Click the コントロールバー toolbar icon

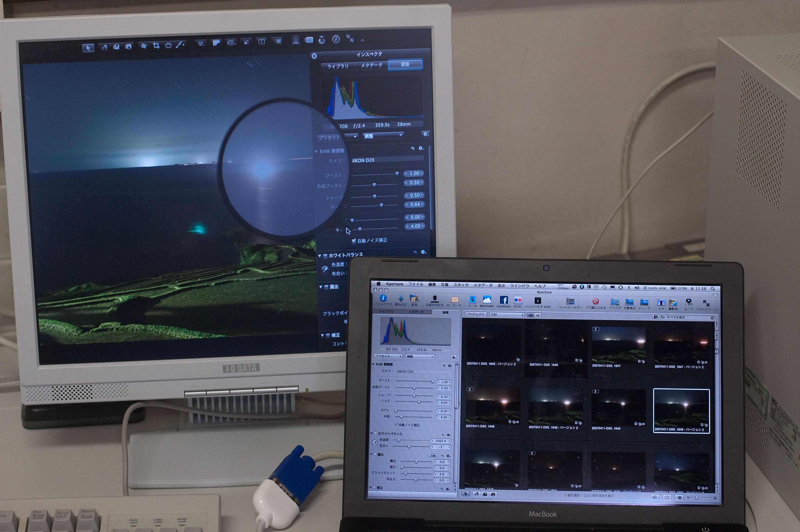570,301
